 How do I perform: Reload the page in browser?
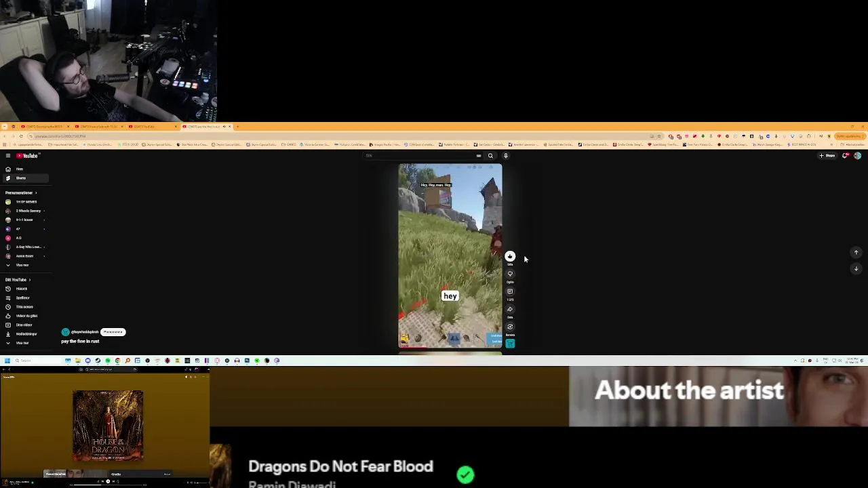tap(21, 136)
